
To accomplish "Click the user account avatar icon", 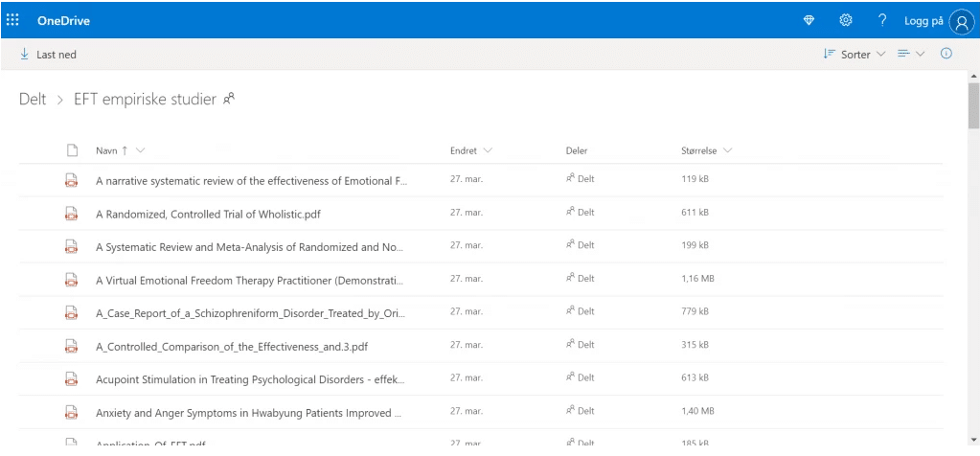I will [x=961, y=21].
